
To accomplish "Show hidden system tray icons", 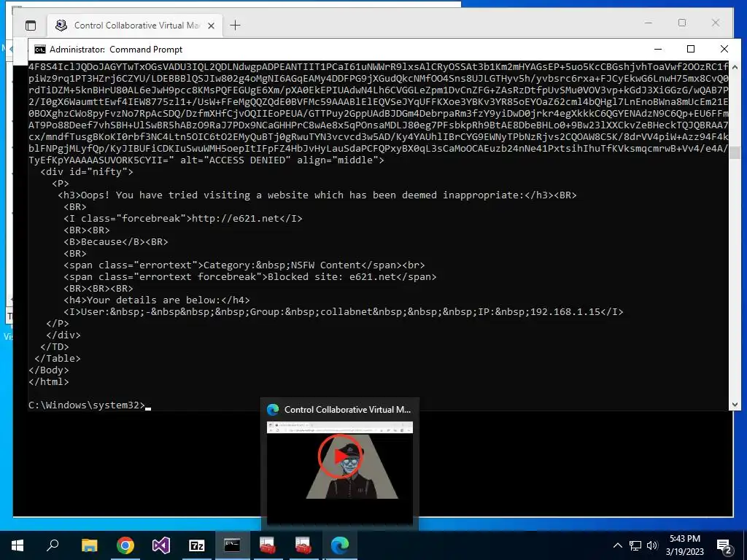I will [617, 545].
